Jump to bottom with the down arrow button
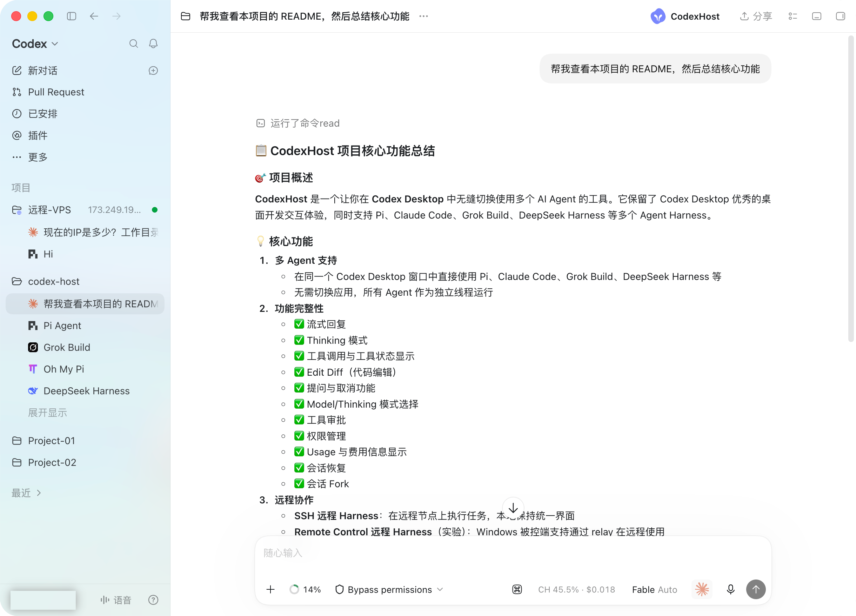Screen dimensions: 856x616 513,508
